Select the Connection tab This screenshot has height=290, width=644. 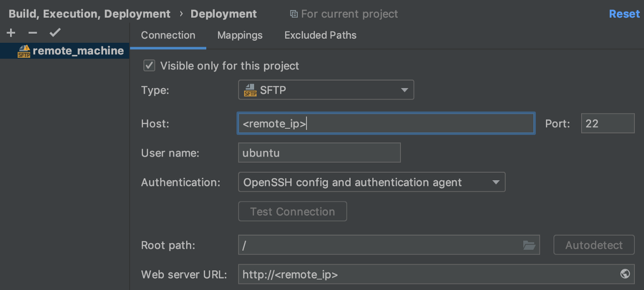(168, 35)
